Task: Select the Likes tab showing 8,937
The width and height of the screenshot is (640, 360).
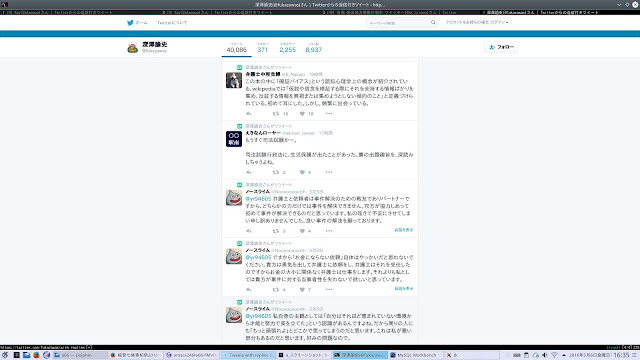Action: pos(313,48)
